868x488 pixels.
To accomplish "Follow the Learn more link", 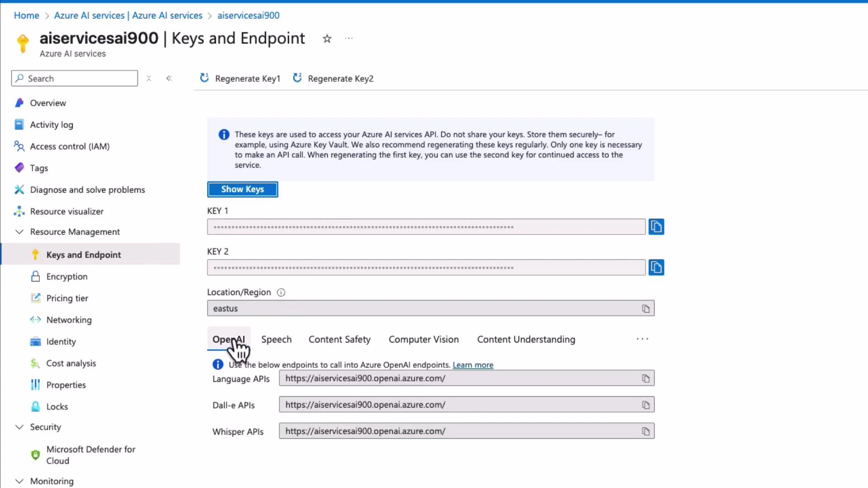I will [473, 365].
